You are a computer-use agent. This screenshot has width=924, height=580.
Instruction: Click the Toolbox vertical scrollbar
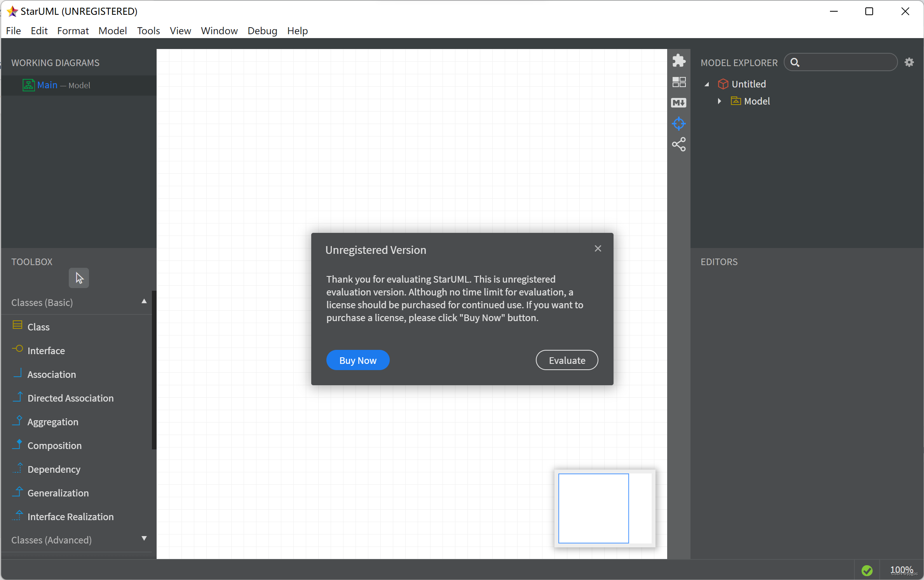(x=154, y=370)
